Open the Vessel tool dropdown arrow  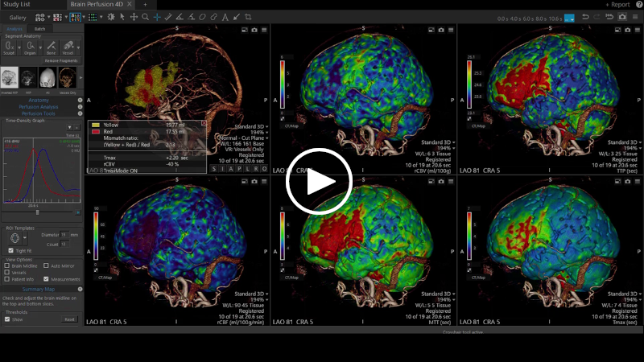pos(78,47)
